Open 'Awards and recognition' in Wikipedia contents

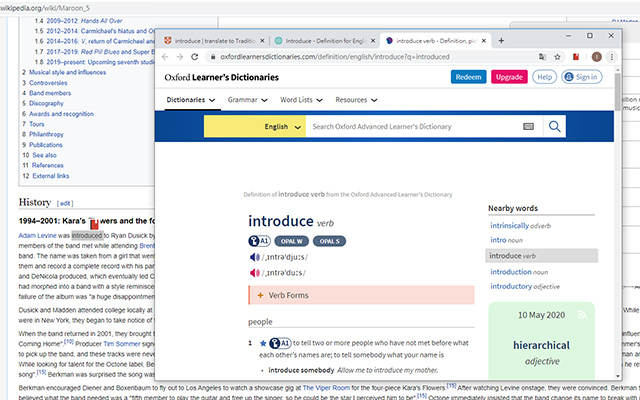pos(61,114)
